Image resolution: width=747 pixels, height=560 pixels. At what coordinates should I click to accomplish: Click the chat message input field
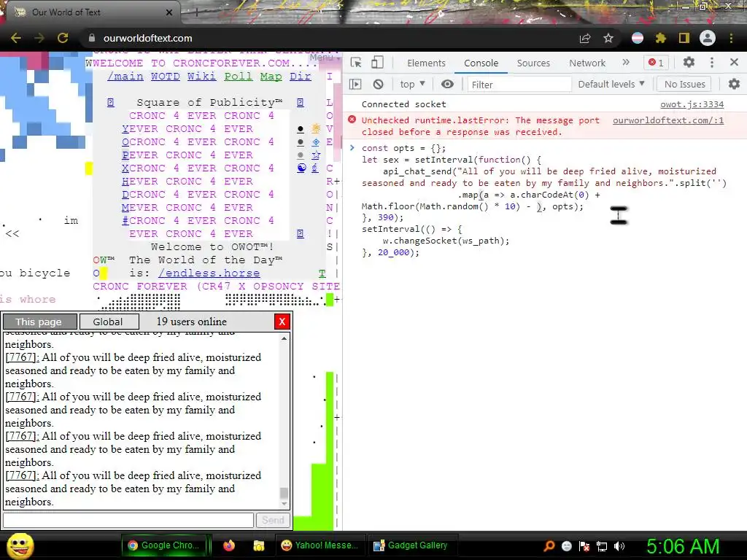pos(128,520)
